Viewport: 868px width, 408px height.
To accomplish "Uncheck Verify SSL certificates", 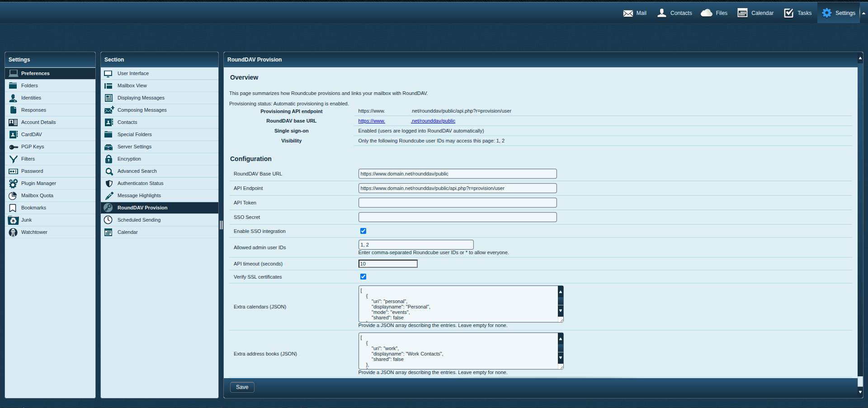I will (363, 277).
